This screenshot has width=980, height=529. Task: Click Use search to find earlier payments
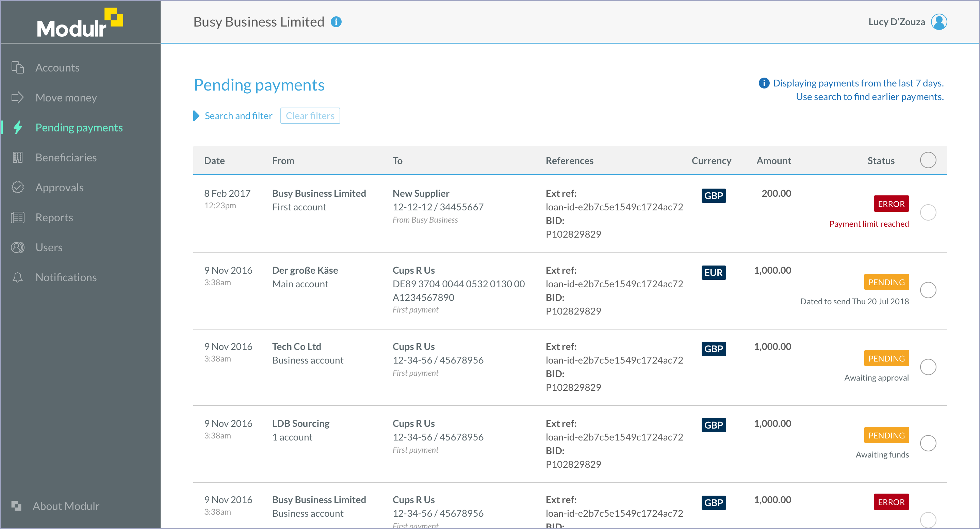[870, 97]
